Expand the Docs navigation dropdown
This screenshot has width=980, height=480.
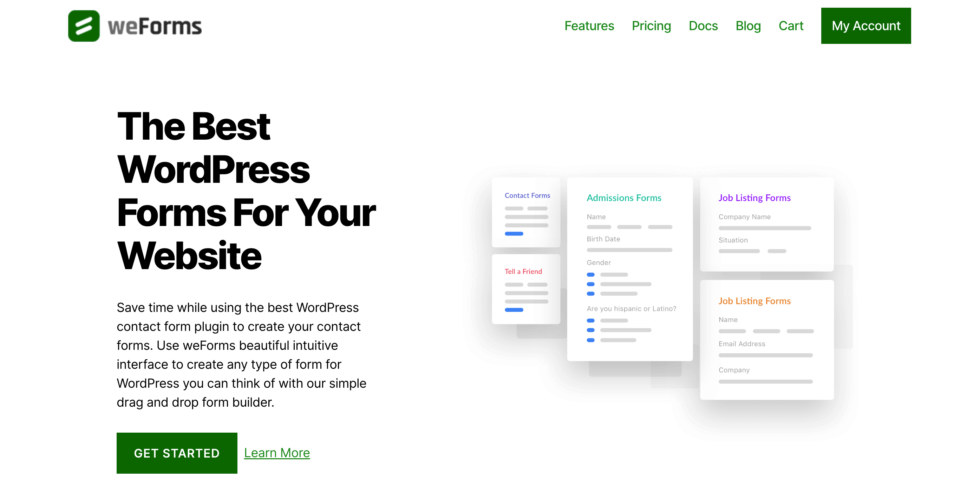click(703, 26)
